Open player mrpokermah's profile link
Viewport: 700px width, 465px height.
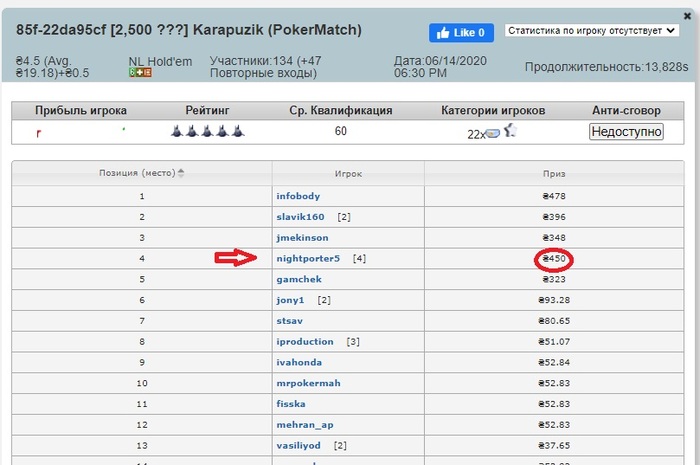tap(308, 383)
